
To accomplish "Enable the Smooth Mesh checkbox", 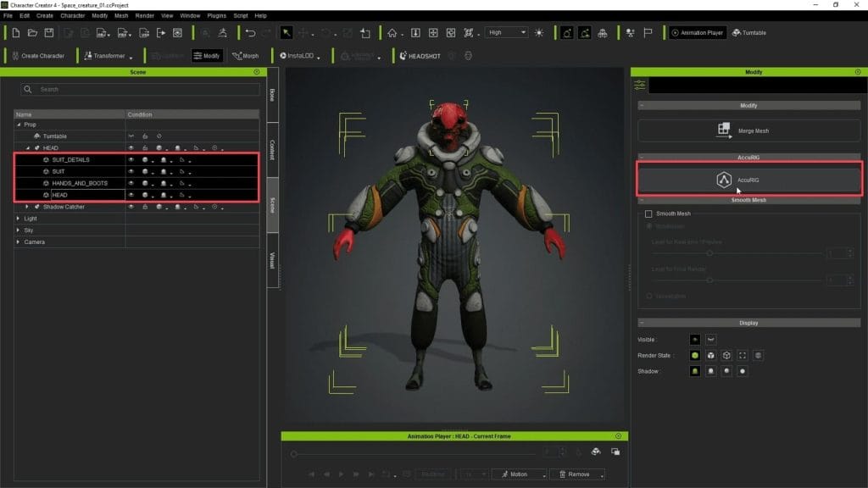I will tap(649, 213).
